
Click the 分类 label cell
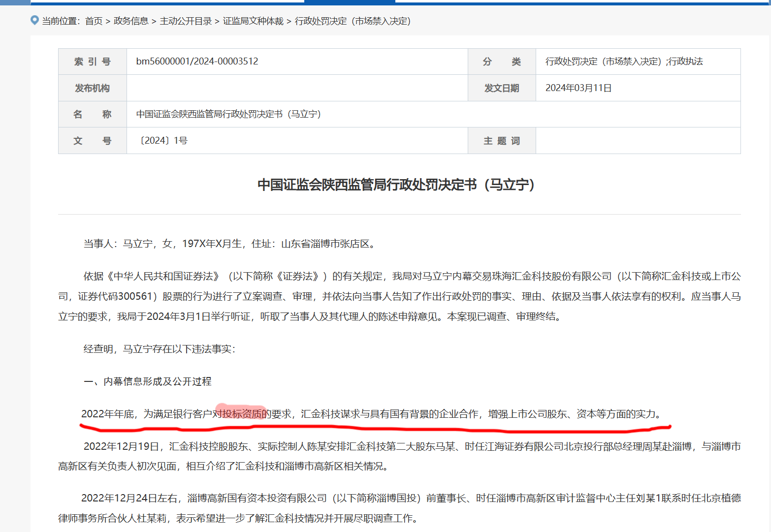click(x=502, y=62)
